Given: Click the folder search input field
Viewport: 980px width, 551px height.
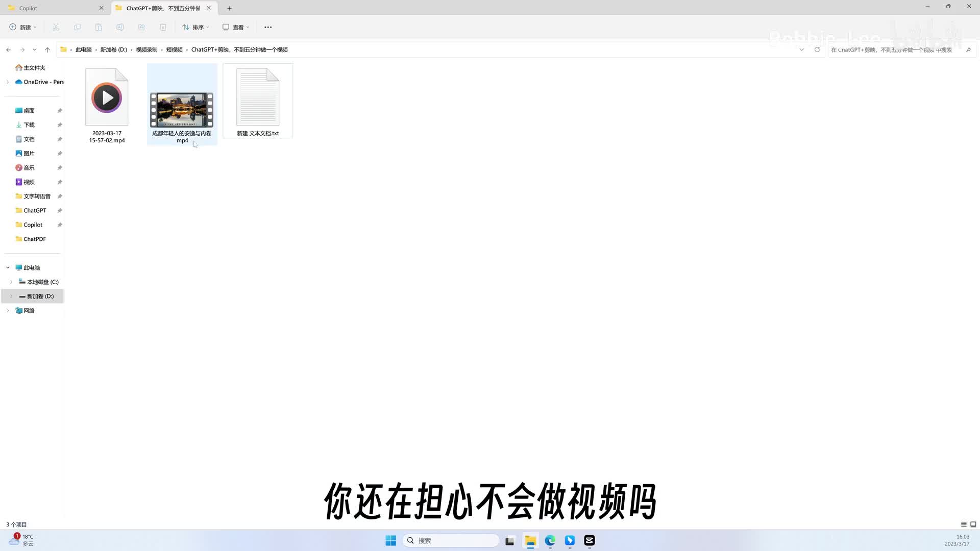Looking at the screenshot, I should coord(893,49).
